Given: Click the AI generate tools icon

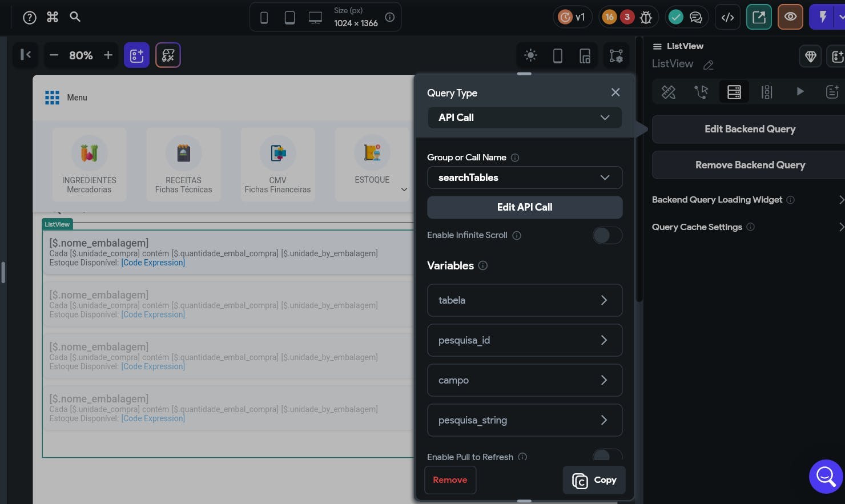Looking at the screenshot, I should [168, 55].
